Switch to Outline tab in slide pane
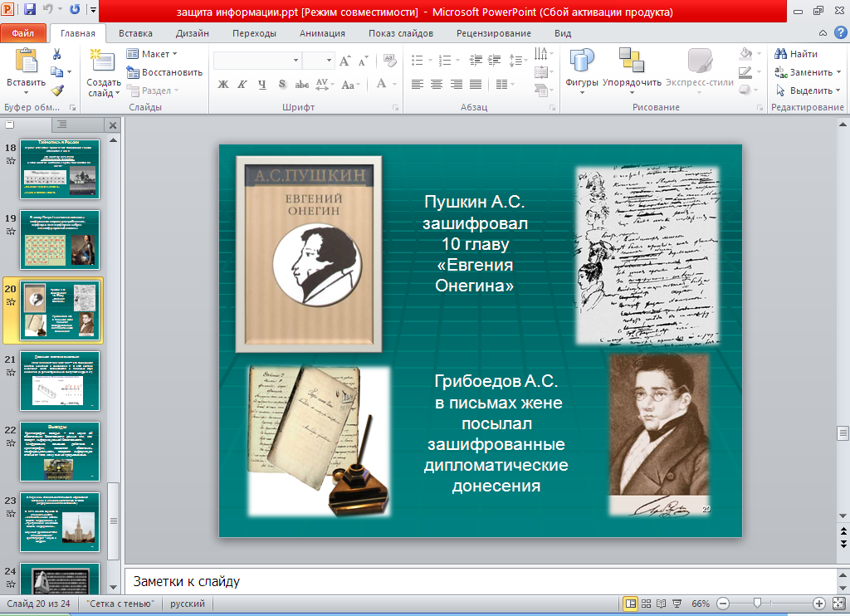Screen dimensions: 850x616 tap(62, 125)
